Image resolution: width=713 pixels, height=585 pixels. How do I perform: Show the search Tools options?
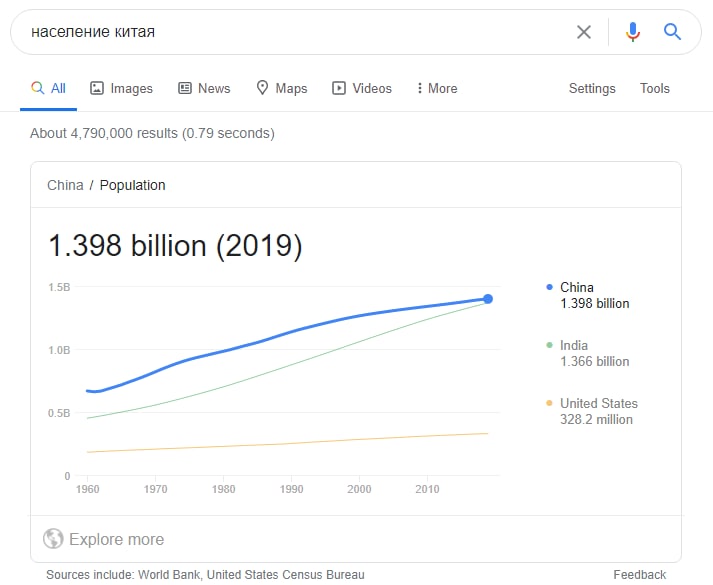[655, 88]
